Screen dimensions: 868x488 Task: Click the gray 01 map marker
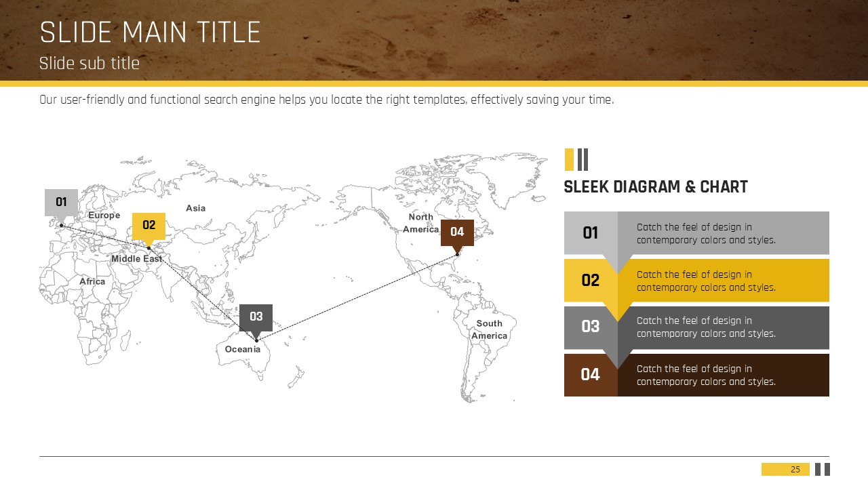click(61, 202)
